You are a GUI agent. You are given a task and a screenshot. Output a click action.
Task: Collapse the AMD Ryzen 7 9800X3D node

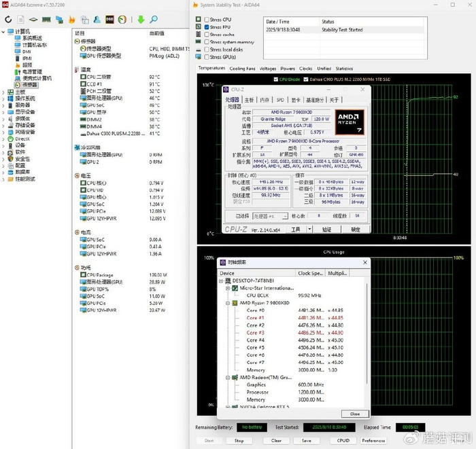(x=228, y=303)
